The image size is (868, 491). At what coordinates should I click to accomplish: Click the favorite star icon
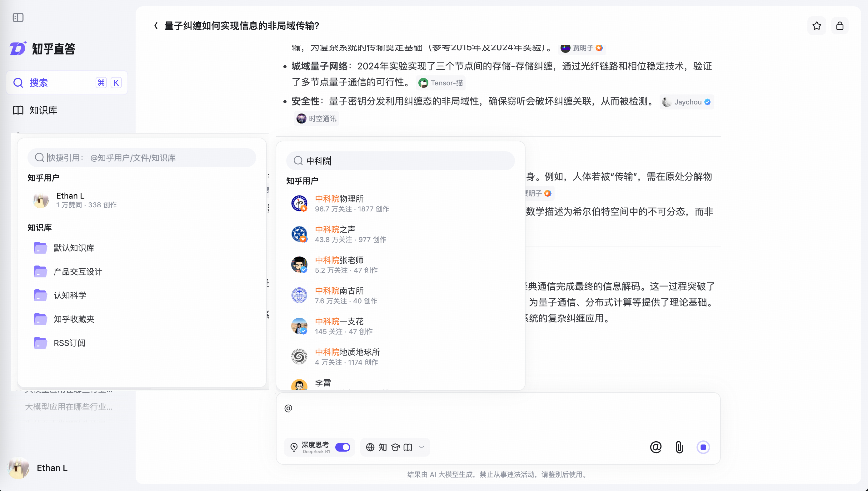tap(816, 26)
